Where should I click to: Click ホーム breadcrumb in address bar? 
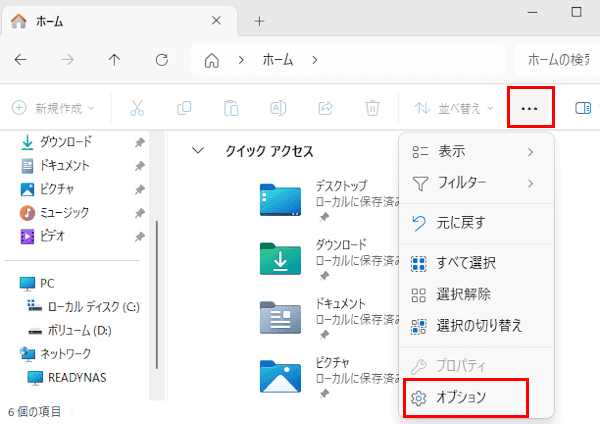pos(277,60)
